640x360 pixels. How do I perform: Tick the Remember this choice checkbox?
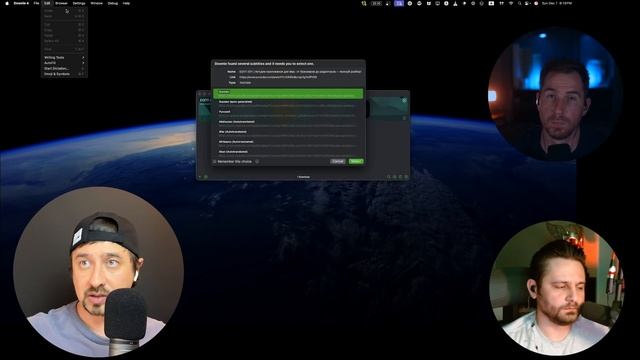pos(215,162)
